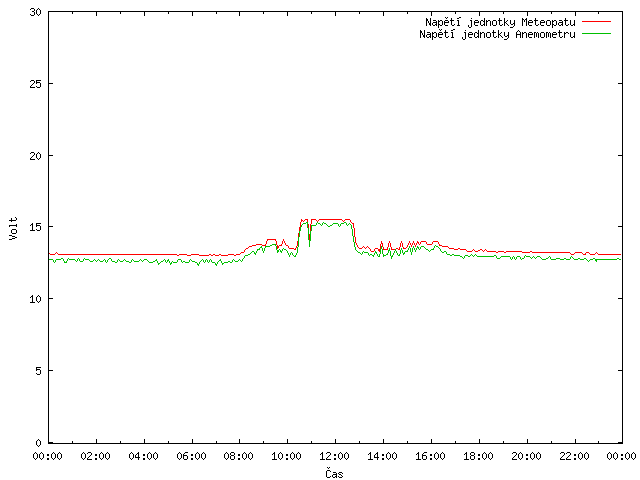Click the 14:00 time label

[x=382, y=456]
